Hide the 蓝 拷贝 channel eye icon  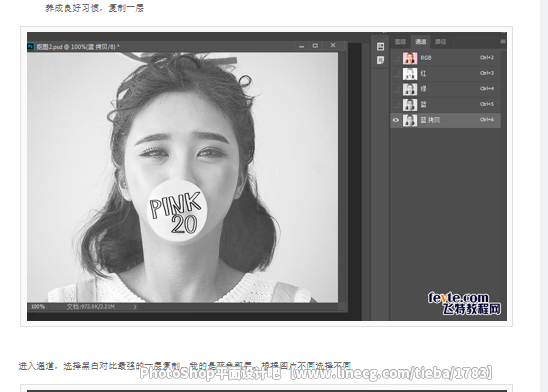(396, 120)
